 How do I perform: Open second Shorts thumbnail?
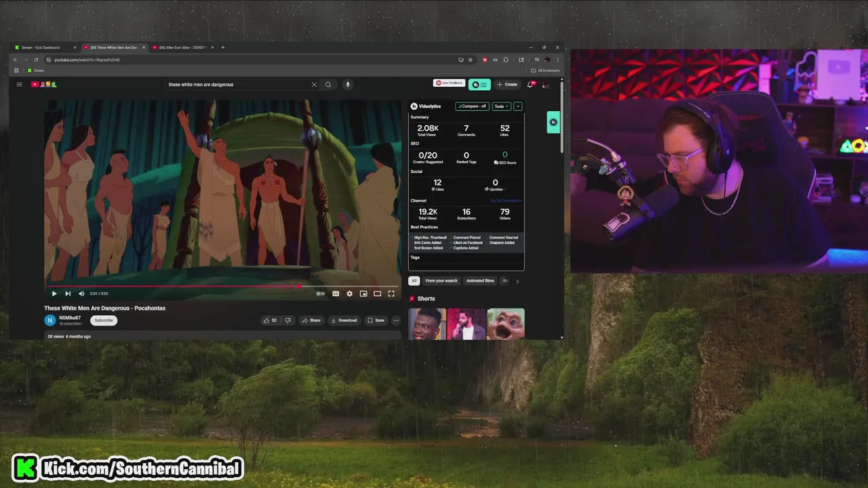(x=467, y=324)
